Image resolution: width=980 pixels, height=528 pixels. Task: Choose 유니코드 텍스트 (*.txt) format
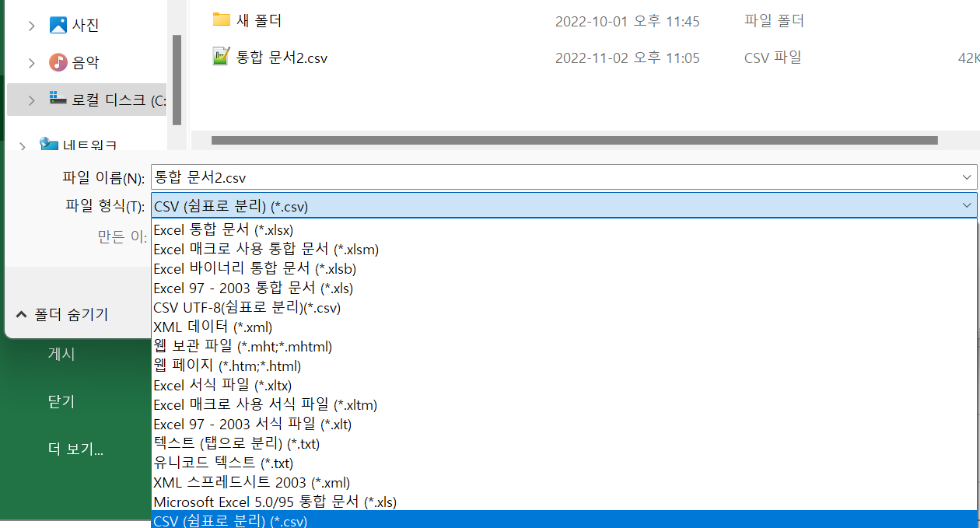click(564, 463)
